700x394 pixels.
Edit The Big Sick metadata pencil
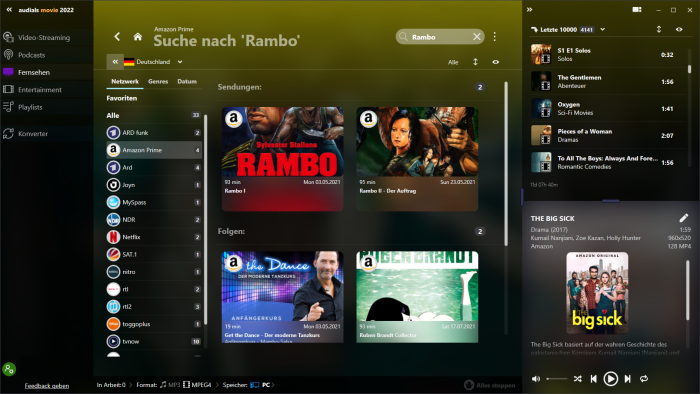(683, 218)
